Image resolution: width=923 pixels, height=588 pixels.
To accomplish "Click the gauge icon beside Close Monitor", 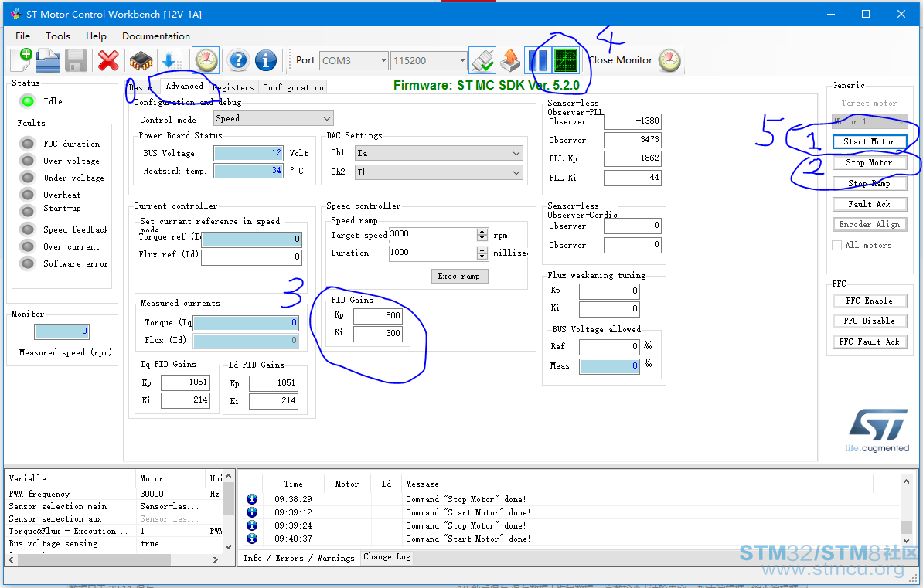I will (x=669, y=60).
